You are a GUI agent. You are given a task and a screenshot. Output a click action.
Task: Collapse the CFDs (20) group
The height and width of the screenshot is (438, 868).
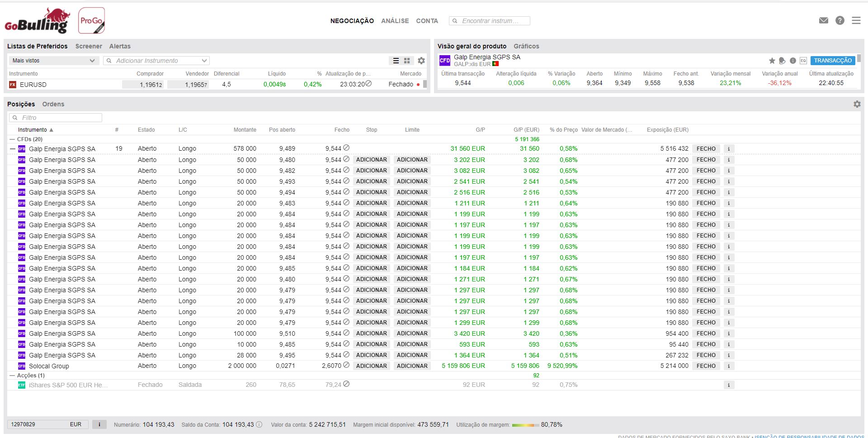pos(12,139)
